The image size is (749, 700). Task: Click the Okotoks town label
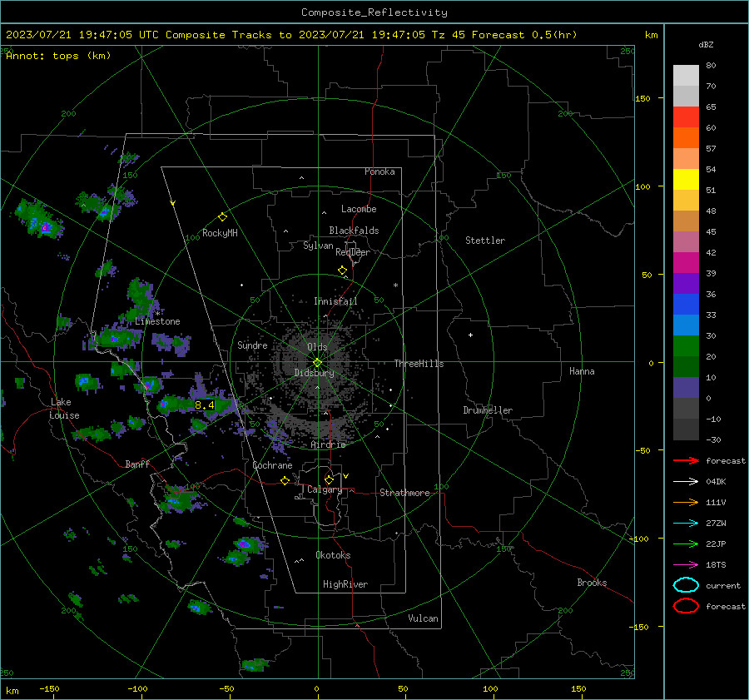[x=333, y=555]
